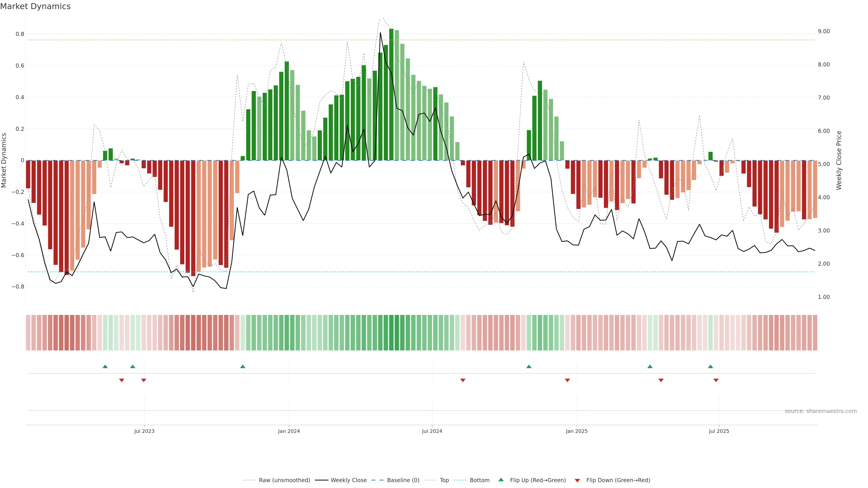The image size is (868, 488).
Task: Click the last red flip-down marker near Jul 2025
Action: [x=716, y=380]
